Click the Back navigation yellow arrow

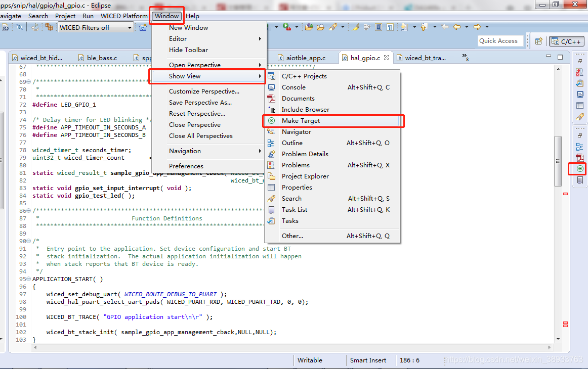point(457,27)
